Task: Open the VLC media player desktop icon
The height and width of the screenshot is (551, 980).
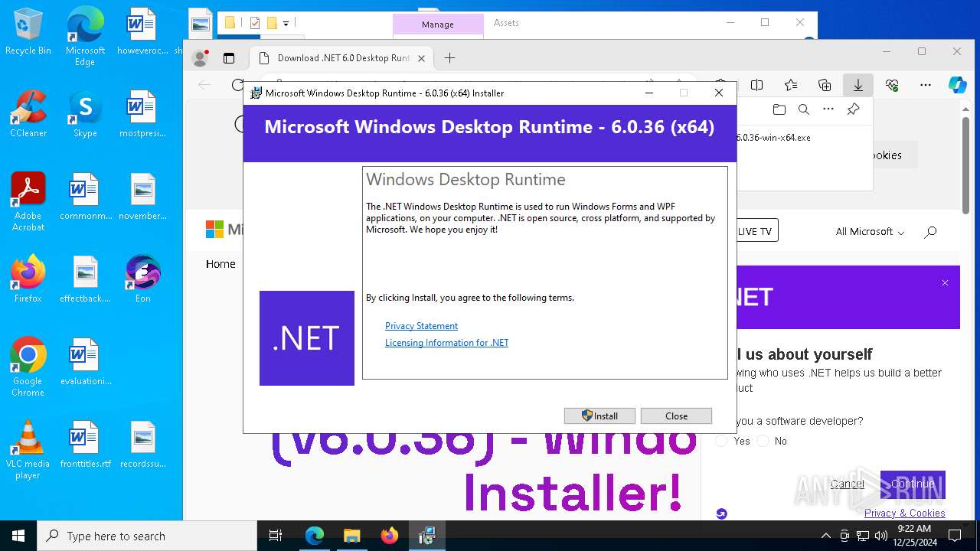Action: click(28, 450)
